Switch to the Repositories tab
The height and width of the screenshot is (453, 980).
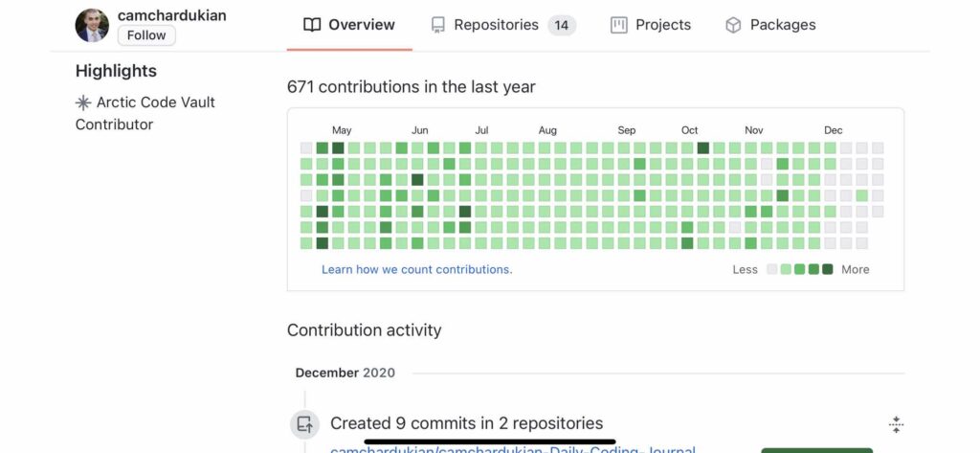tap(496, 25)
